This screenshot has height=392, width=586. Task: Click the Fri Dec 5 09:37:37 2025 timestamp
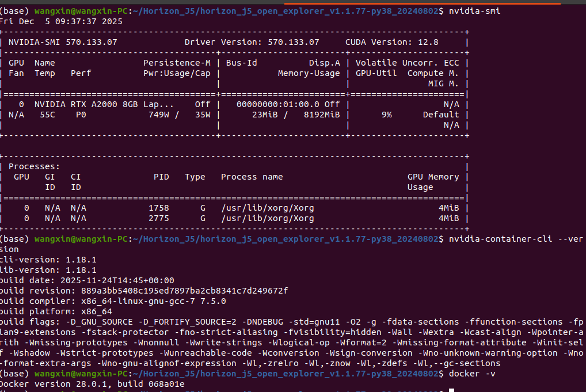61,21
